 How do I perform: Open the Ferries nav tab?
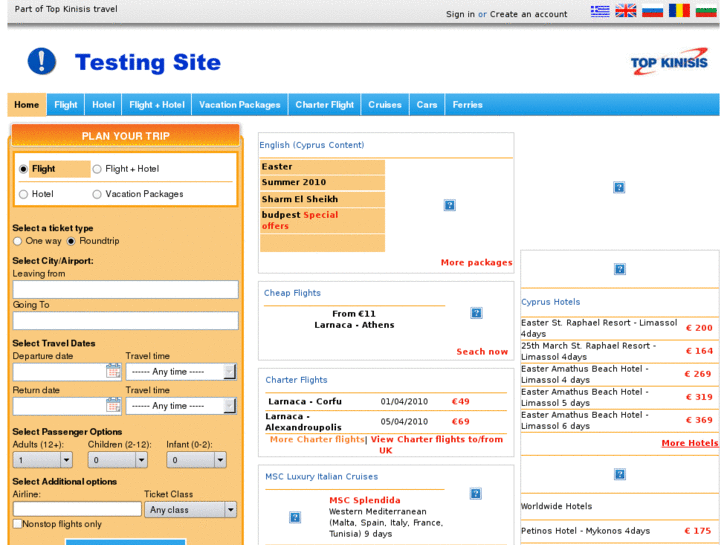click(x=467, y=104)
